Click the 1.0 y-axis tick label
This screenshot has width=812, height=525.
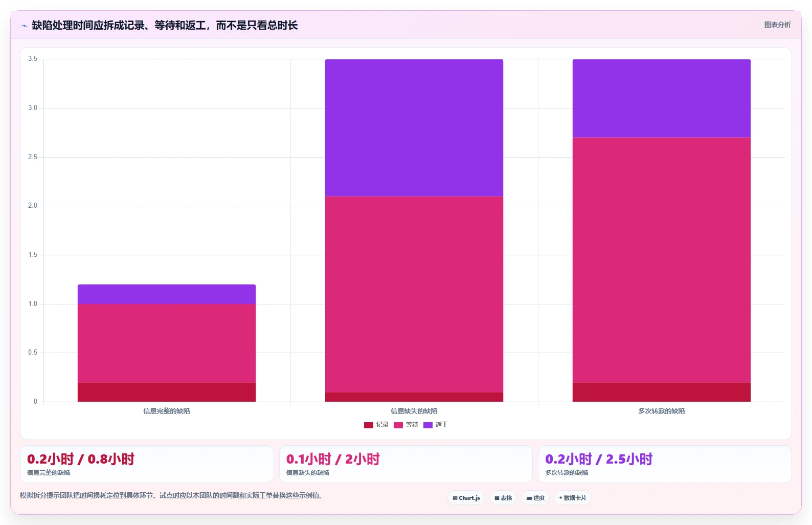pos(33,304)
